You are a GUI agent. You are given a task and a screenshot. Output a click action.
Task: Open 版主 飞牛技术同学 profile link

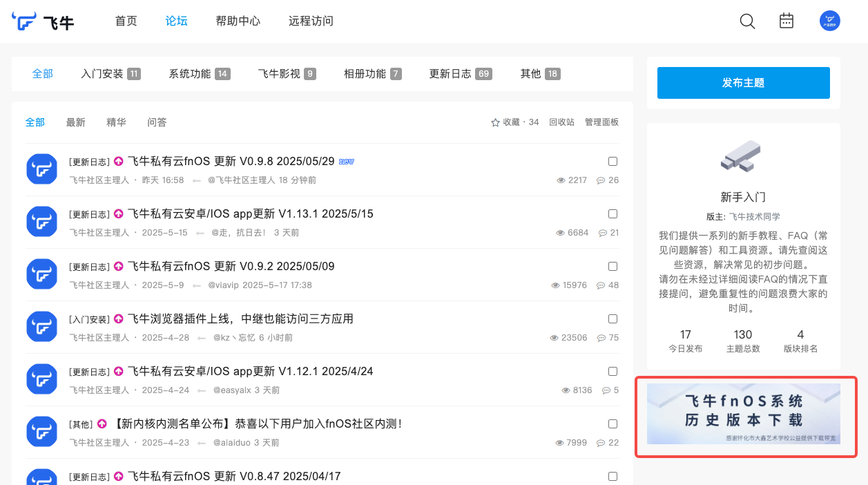tap(755, 216)
